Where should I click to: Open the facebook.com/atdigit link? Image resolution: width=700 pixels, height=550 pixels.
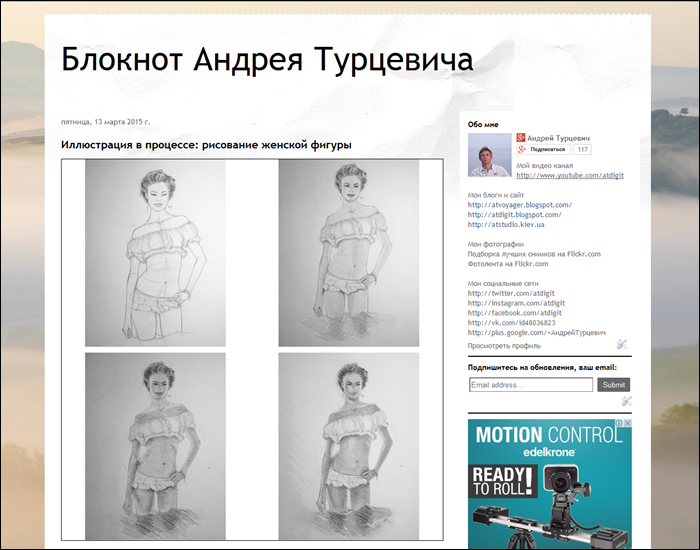[515, 313]
